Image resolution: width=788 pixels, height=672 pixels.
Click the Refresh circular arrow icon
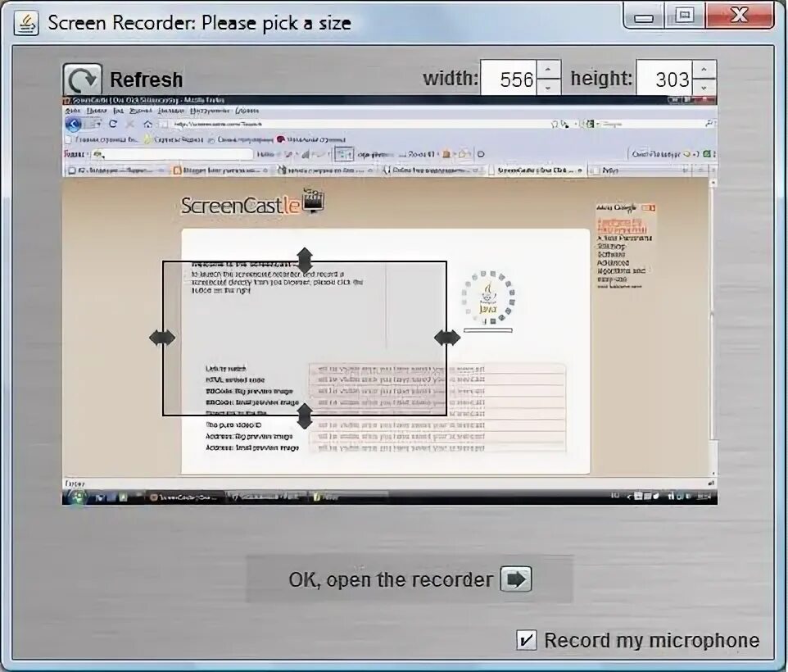tap(83, 79)
